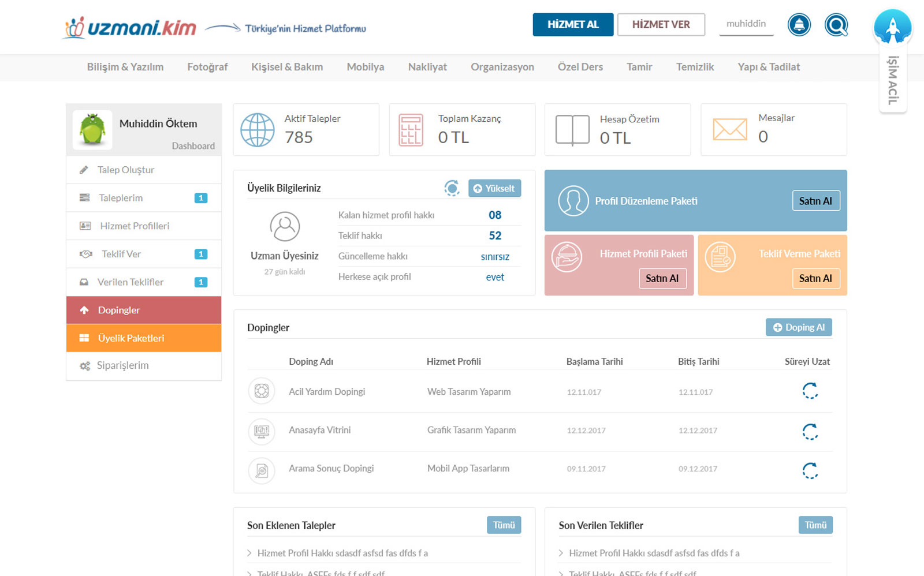Open the muhiddin user dropdown

[x=746, y=24]
